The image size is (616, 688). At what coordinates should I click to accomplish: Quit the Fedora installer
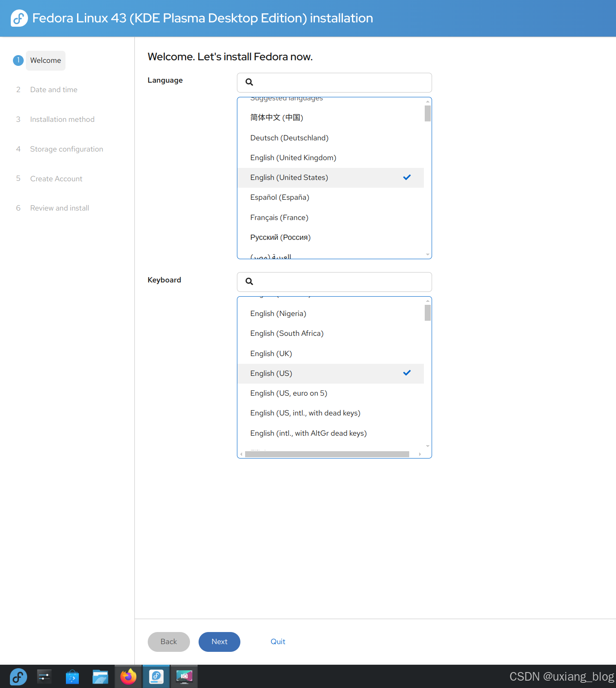pyautogui.click(x=278, y=642)
